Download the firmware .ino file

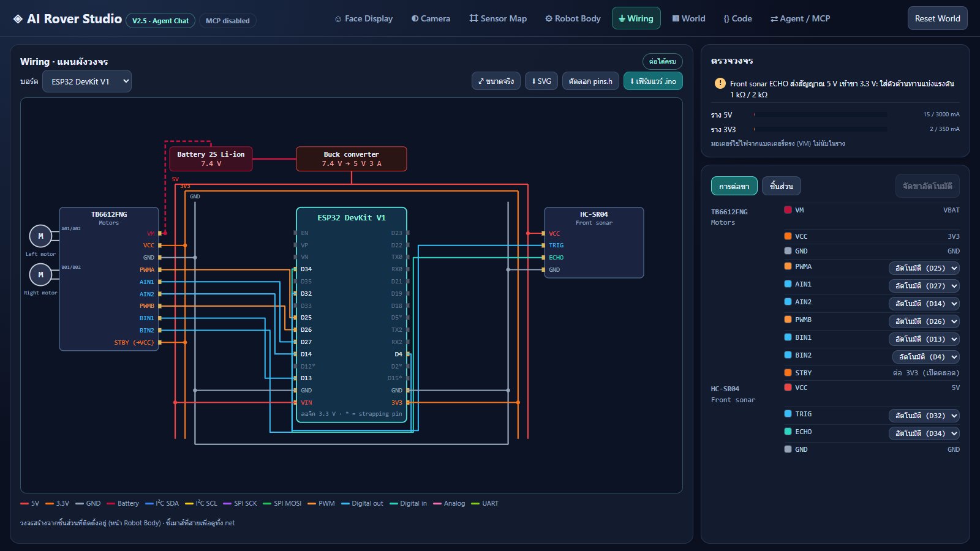click(x=653, y=81)
